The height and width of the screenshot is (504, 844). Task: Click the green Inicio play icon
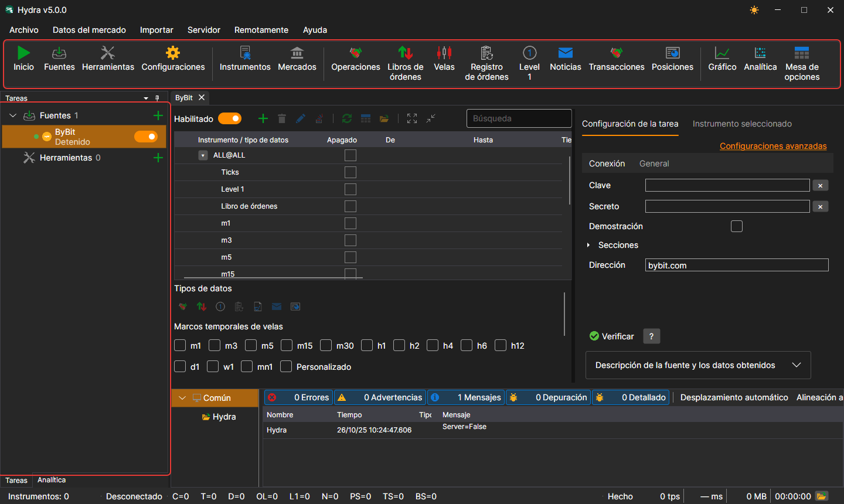(x=23, y=53)
